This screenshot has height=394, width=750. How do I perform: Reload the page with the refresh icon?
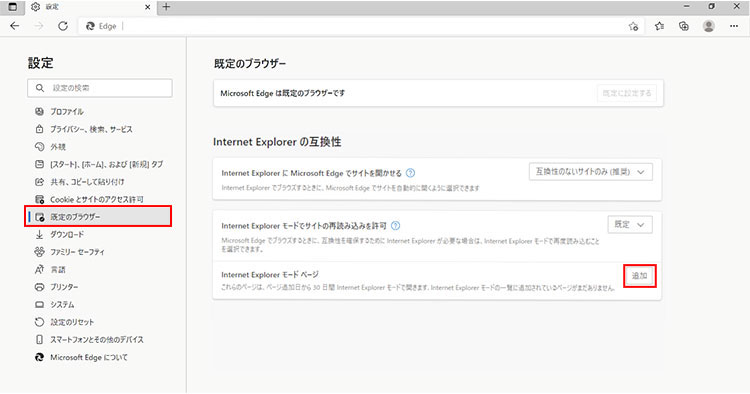[x=63, y=26]
